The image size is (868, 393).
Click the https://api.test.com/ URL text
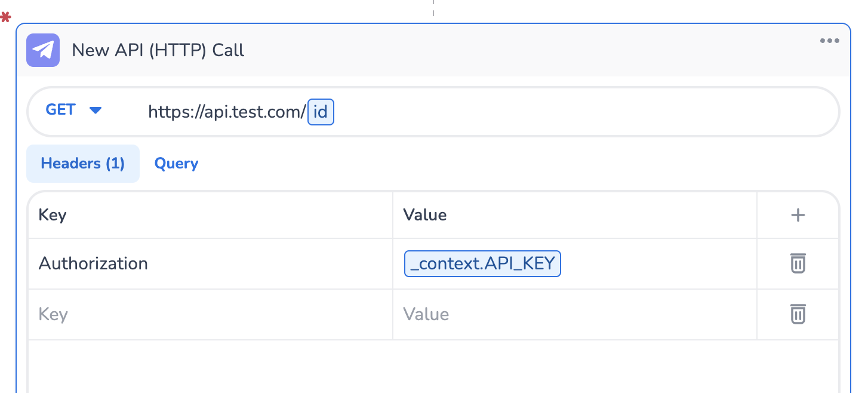pos(227,112)
